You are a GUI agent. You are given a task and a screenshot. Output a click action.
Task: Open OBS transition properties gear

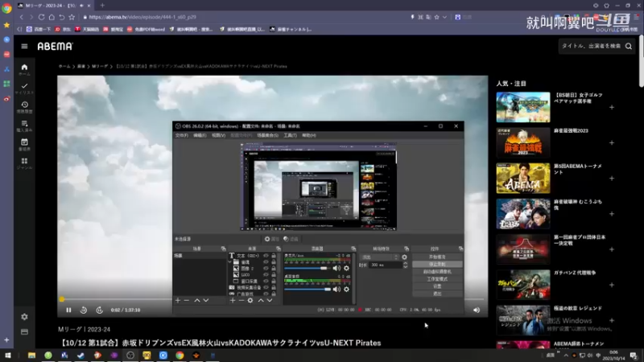pyautogui.click(x=404, y=257)
